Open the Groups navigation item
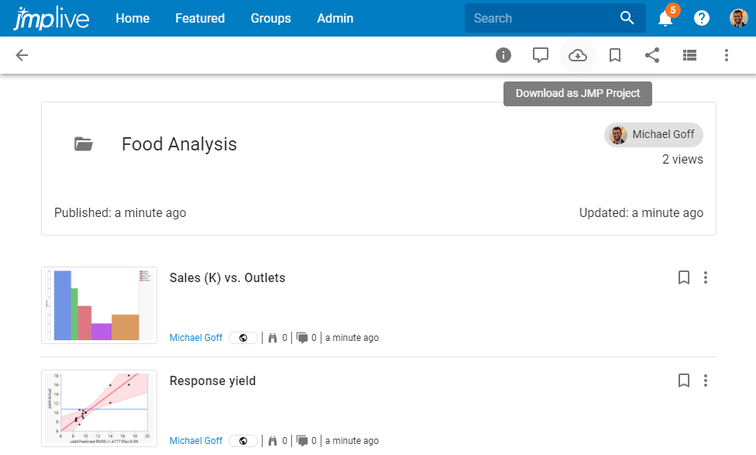Image resolution: width=756 pixels, height=455 pixels. point(271,18)
